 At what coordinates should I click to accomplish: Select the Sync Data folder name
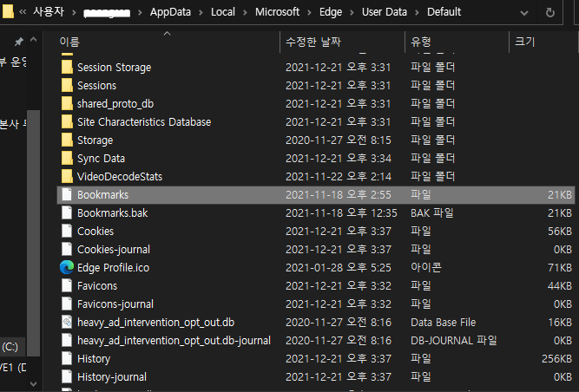101,159
